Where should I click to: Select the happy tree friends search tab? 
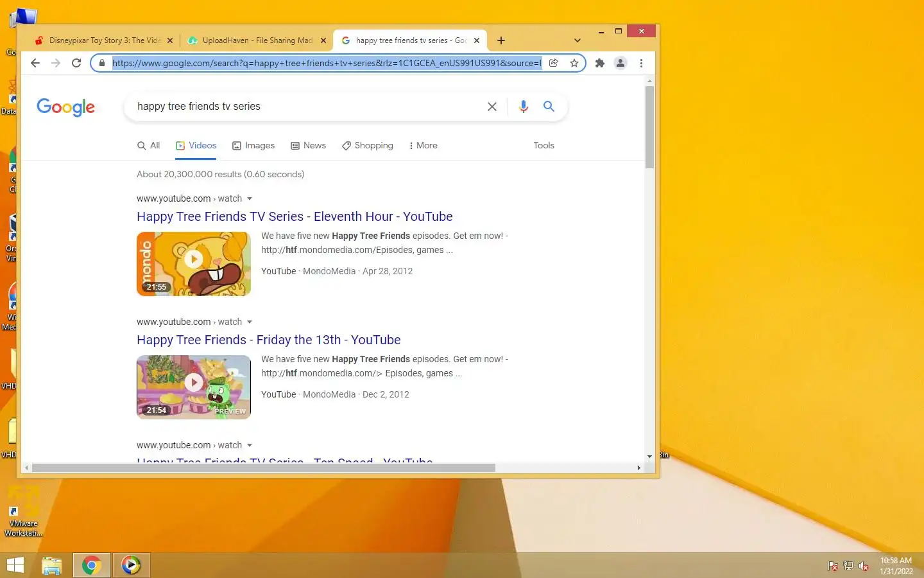[410, 40]
